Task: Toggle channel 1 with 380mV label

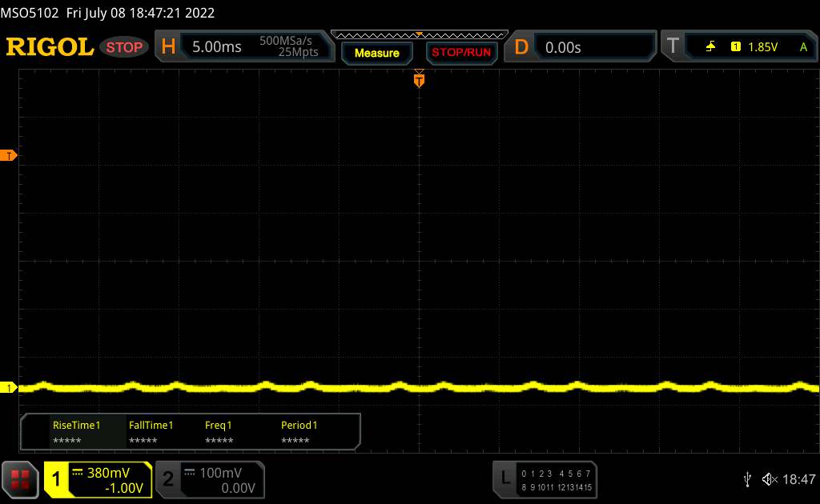Action: pyautogui.click(x=98, y=480)
